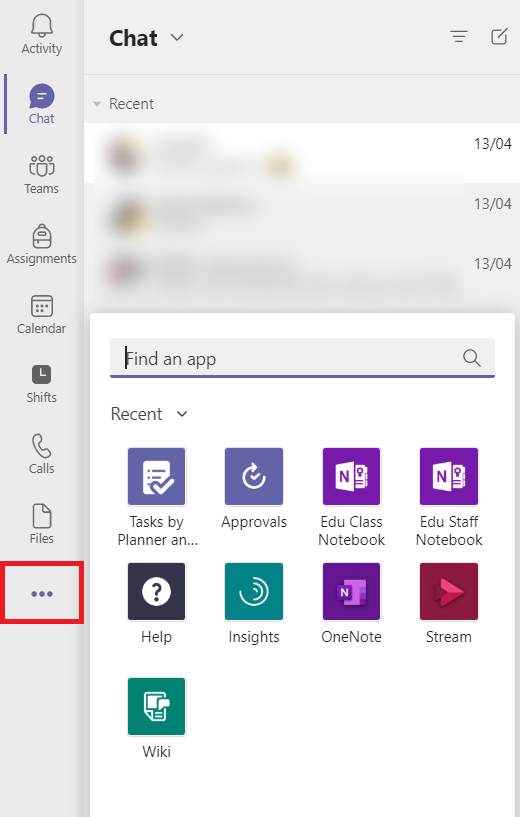This screenshot has height=817, width=520.
Task: Start a new chat with compose icon
Action: tap(499, 36)
